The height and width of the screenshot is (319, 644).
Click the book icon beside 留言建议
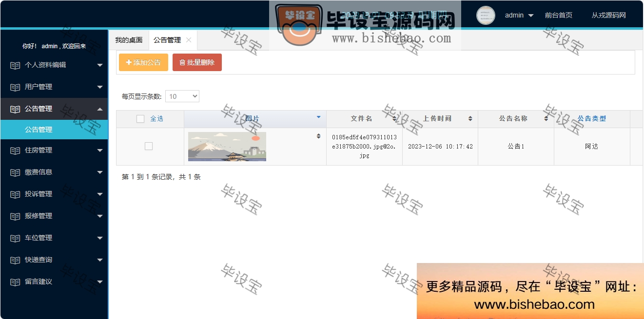click(x=15, y=282)
